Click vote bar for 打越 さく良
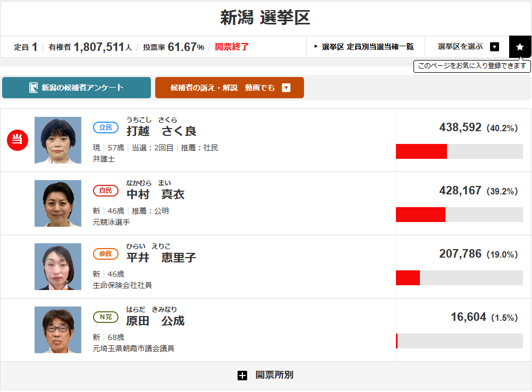Screen dimensions: 532x392 coord(459,151)
